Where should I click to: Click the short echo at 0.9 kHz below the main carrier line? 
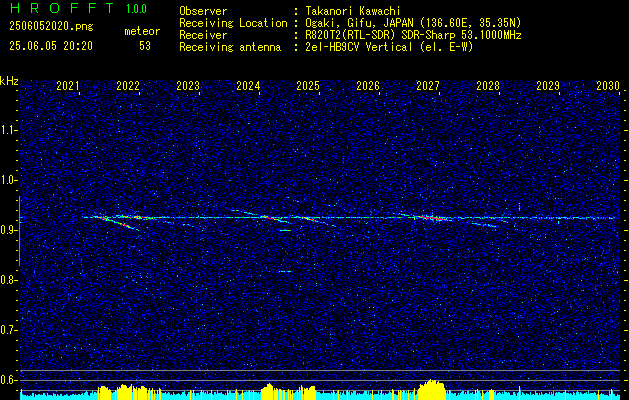285,230
